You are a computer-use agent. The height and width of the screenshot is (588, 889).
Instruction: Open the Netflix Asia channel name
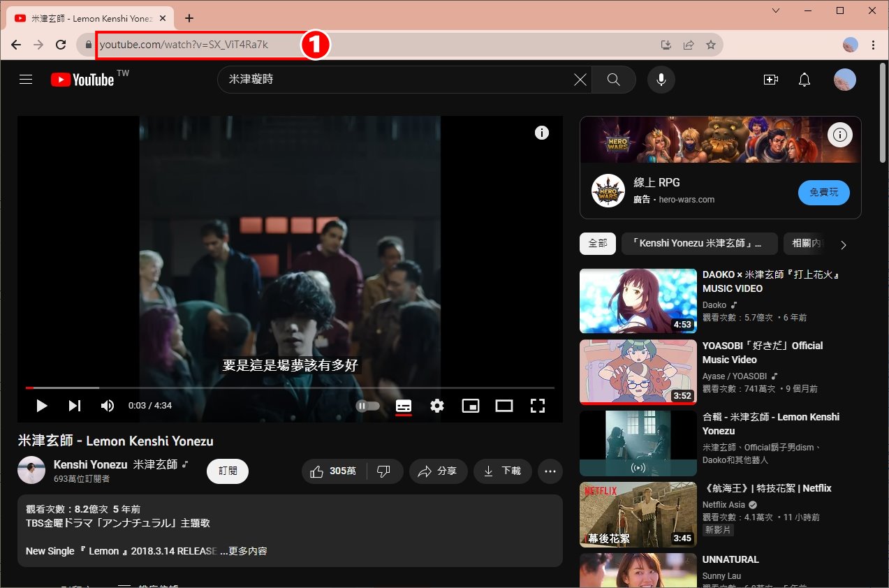[723, 504]
